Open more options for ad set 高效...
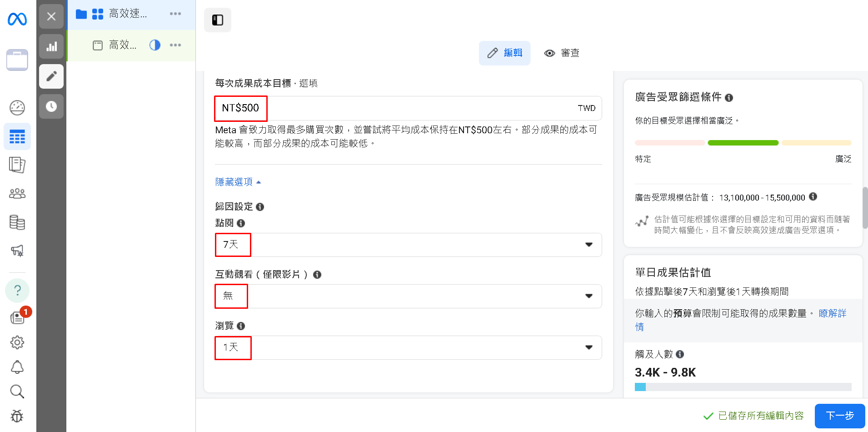 (175, 45)
